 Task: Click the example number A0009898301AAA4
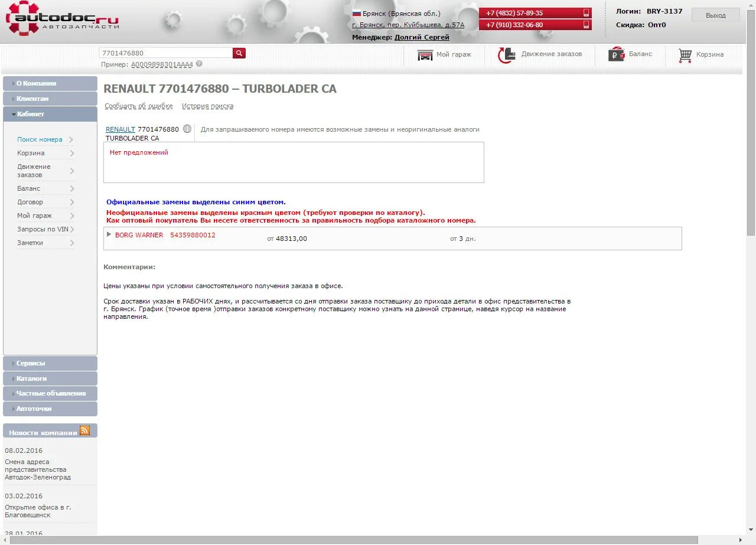click(x=162, y=64)
